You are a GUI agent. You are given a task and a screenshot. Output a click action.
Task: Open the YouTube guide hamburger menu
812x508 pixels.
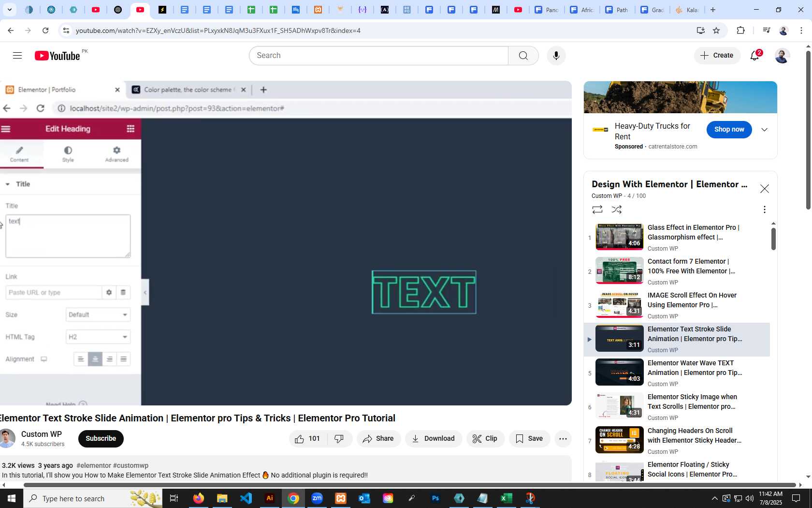click(17, 56)
